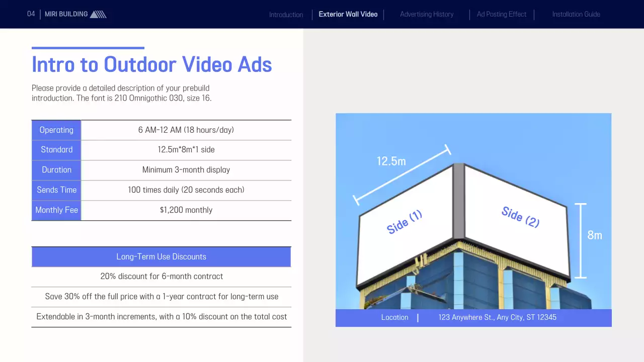The width and height of the screenshot is (644, 362).
Task: Click the Side (1) billboard label
Action: (x=404, y=222)
